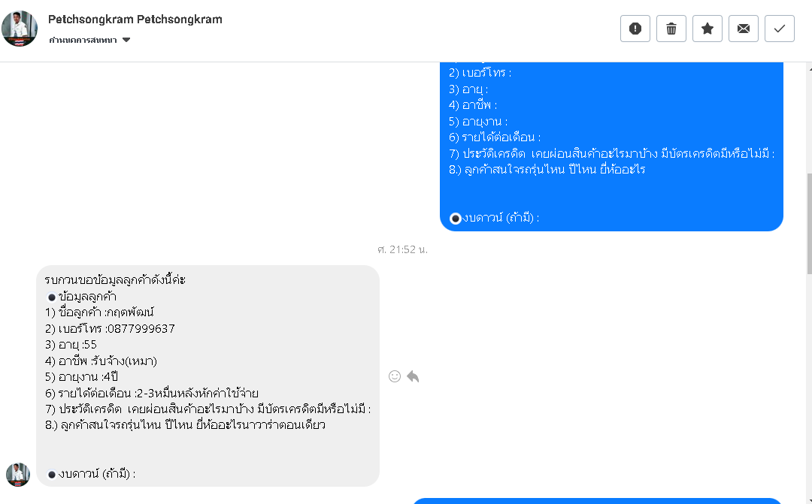
Task: Open the Petchsongkram Petchsongkram contact name
Action: (135, 20)
